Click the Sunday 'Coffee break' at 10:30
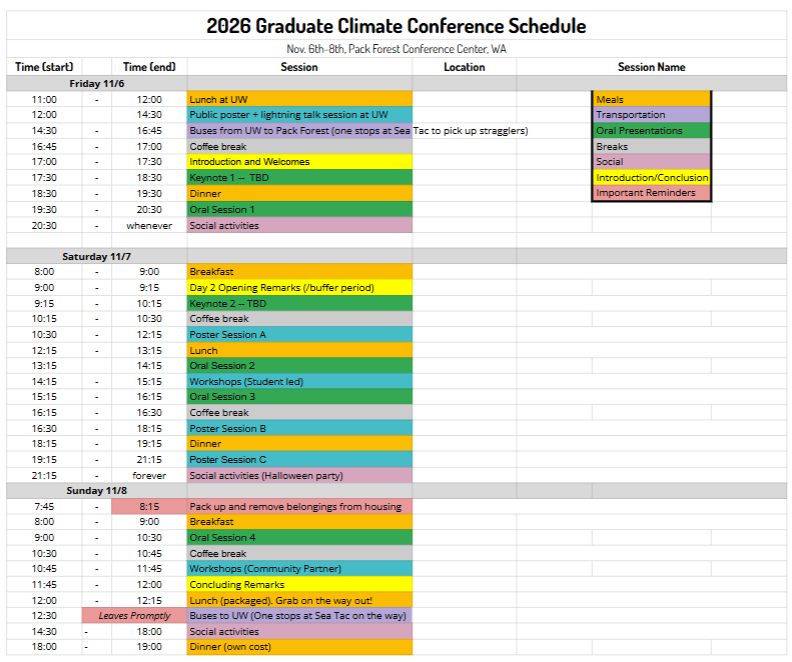The image size is (792, 662). [300, 553]
